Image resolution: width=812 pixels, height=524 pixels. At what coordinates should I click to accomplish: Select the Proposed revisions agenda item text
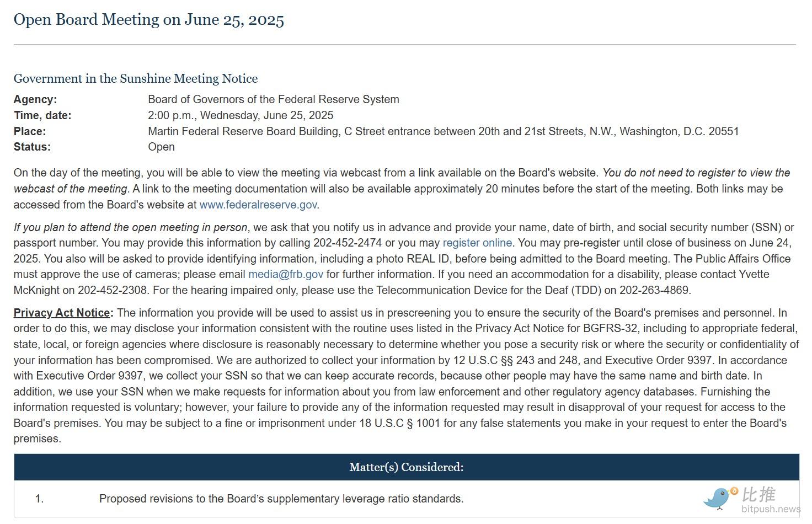(x=281, y=499)
